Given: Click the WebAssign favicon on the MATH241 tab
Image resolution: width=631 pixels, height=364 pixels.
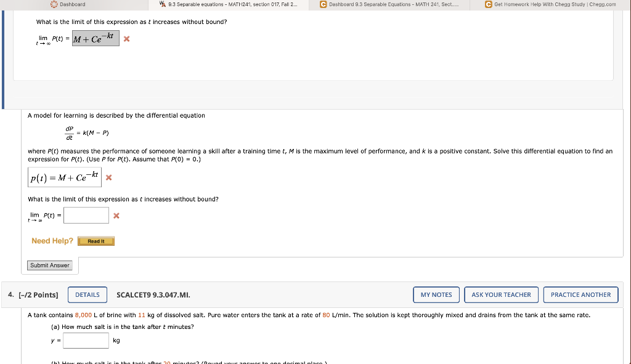Looking at the screenshot, I should [163, 4].
